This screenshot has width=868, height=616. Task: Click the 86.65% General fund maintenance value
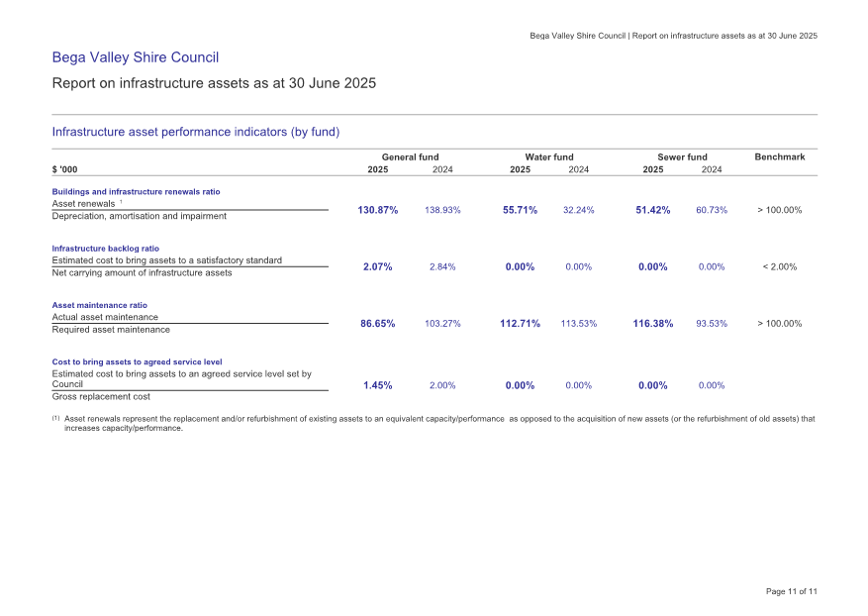[377, 324]
